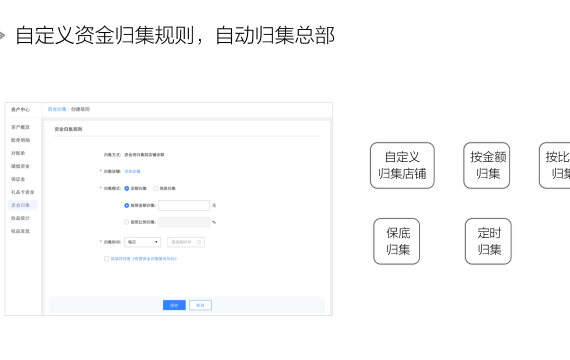Open the blue service agreement link
Screen dimensions: 570x360
click(x=144, y=259)
